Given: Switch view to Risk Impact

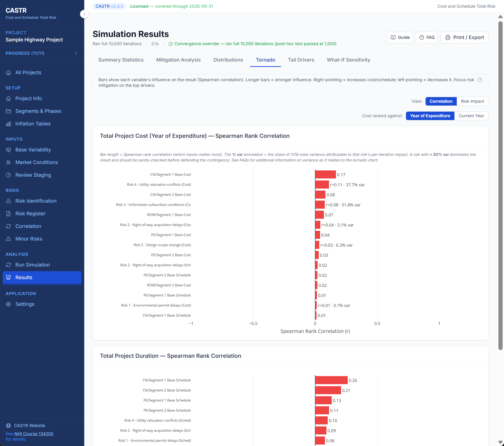Looking at the screenshot, I should click(x=472, y=101).
